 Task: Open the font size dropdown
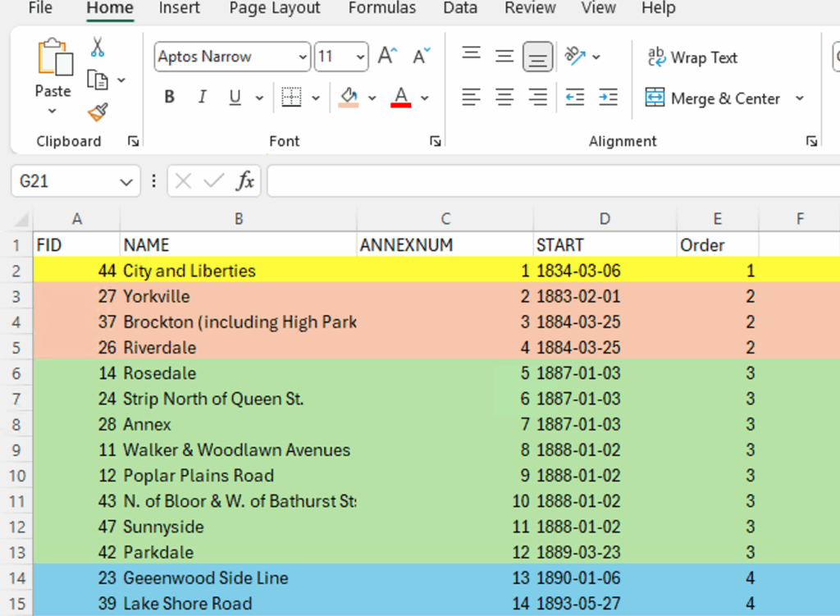[x=361, y=57]
